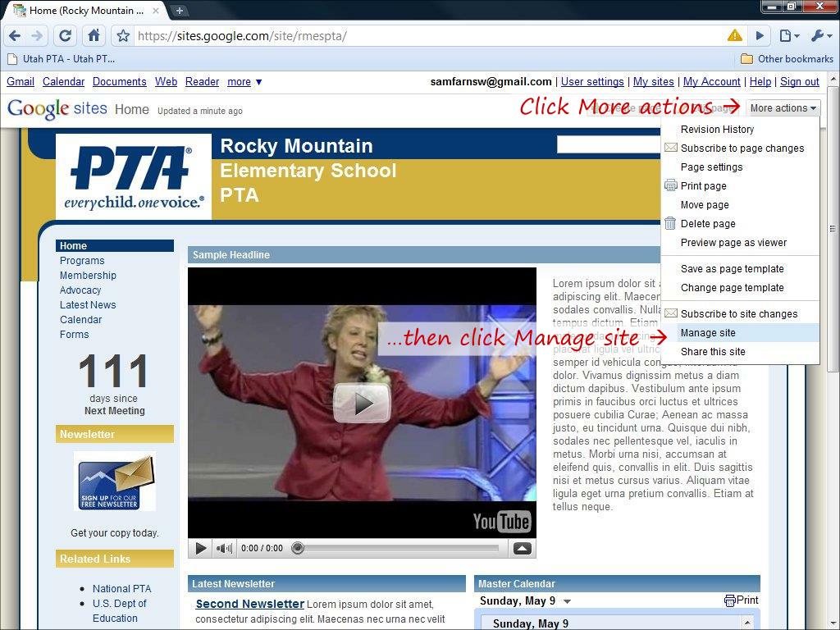
Task: Open the National PTA related link
Action: [121, 588]
